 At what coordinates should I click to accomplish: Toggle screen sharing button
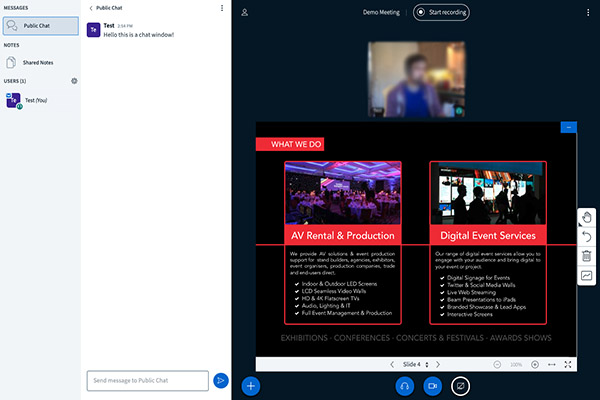(x=460, y=385)
